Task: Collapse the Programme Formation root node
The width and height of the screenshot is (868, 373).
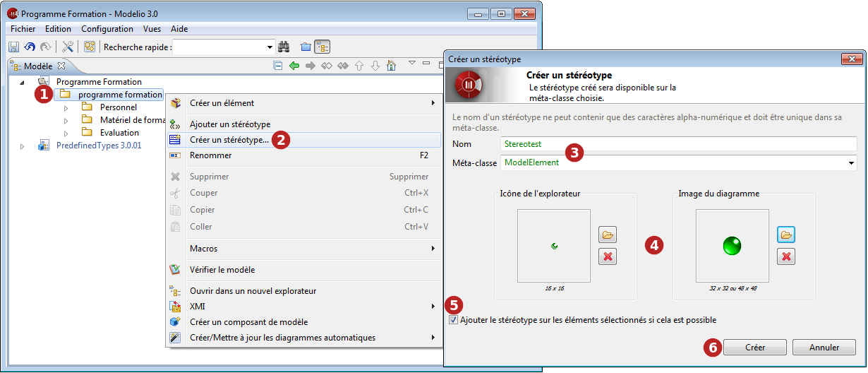Action: coord(22,82)
